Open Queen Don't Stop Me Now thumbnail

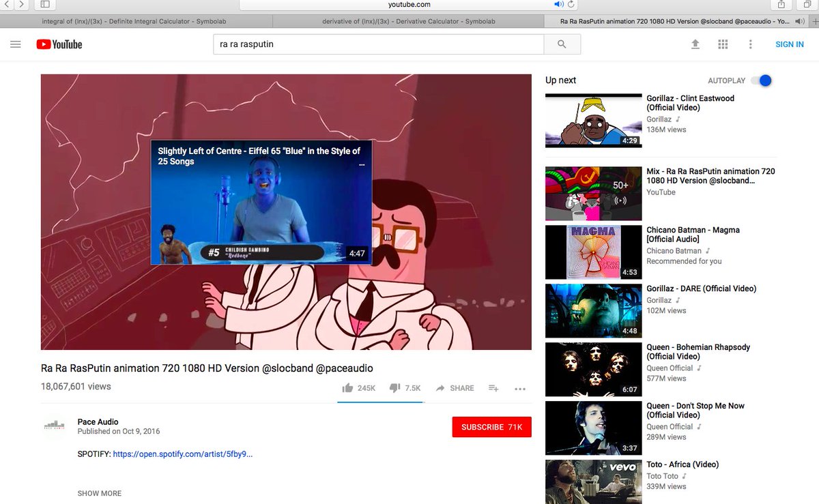click(x=594, y=428)
